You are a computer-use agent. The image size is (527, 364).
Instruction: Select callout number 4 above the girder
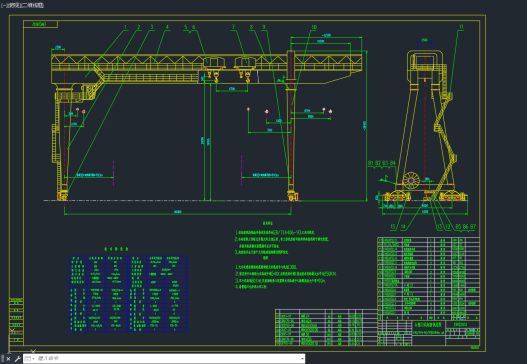(167, 28)
